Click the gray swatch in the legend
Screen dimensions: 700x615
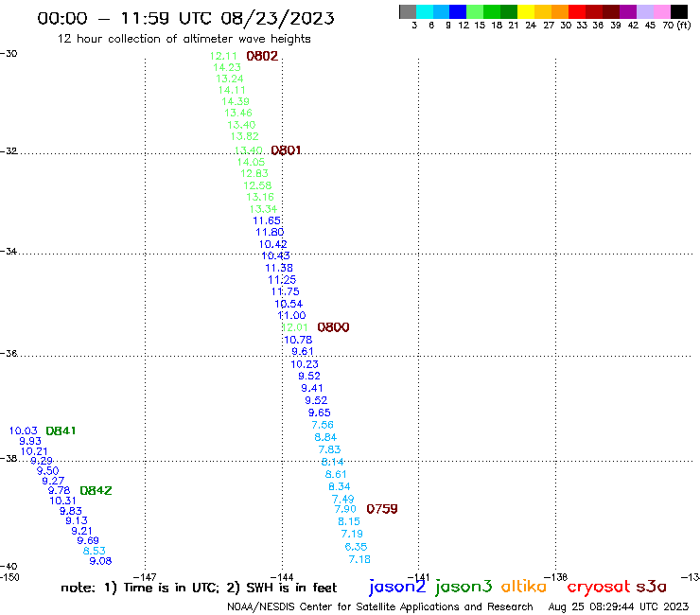[x=408, y=11]
